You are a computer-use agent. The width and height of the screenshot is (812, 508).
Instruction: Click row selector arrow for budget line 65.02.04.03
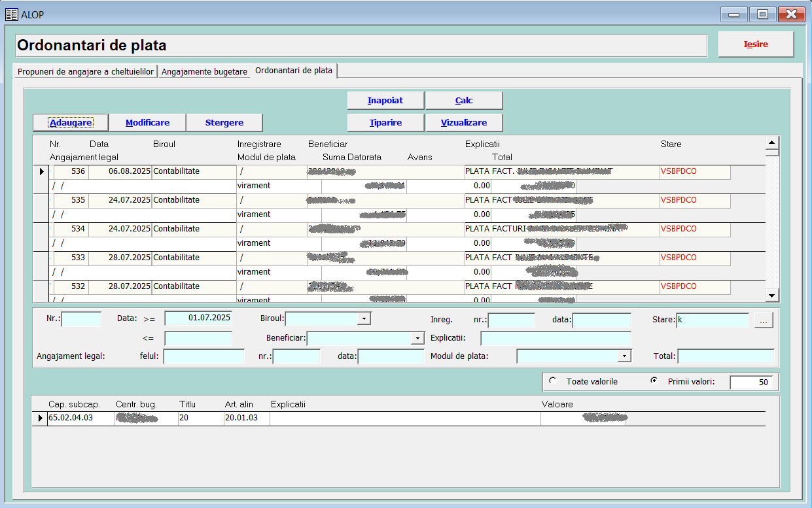tap(41, 418)
